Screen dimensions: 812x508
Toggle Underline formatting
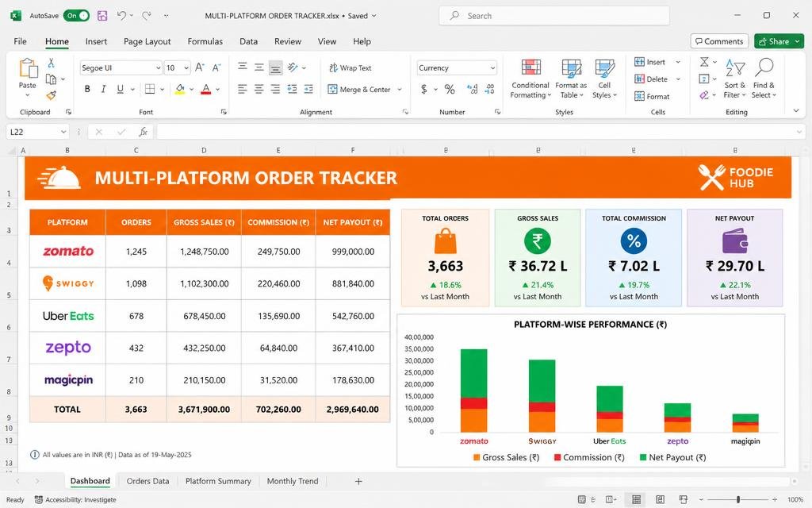click(x=121, y=89)
